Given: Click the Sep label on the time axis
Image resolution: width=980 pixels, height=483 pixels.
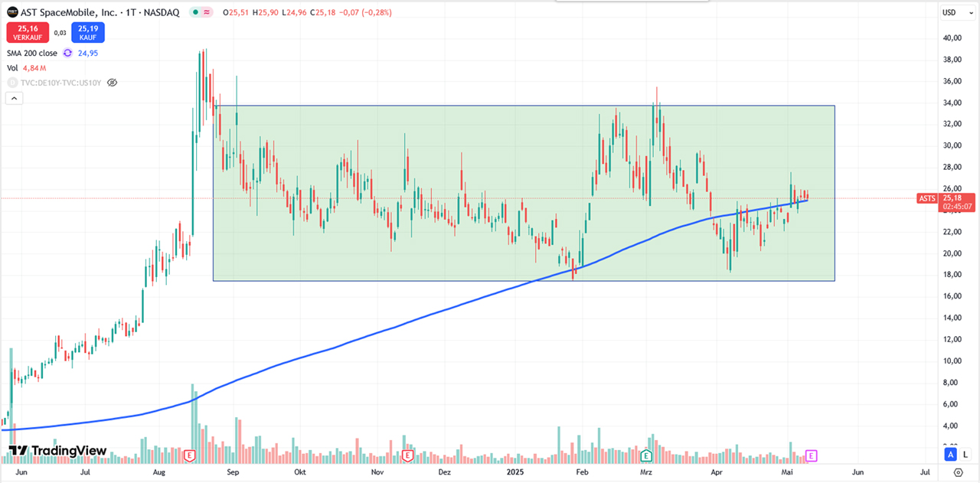Looking at the screenshot, I should pos(234,473).
